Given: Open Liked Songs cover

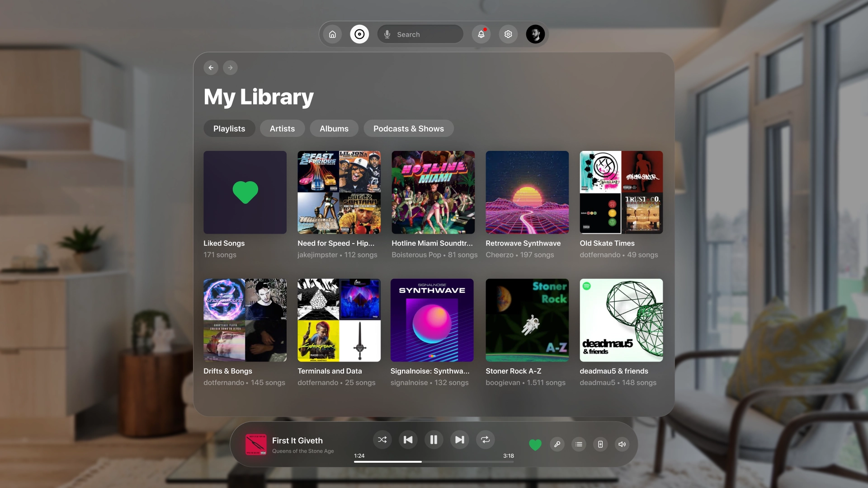Looking at the screenshot, I should pyautogui.click(x=245, y=192).
